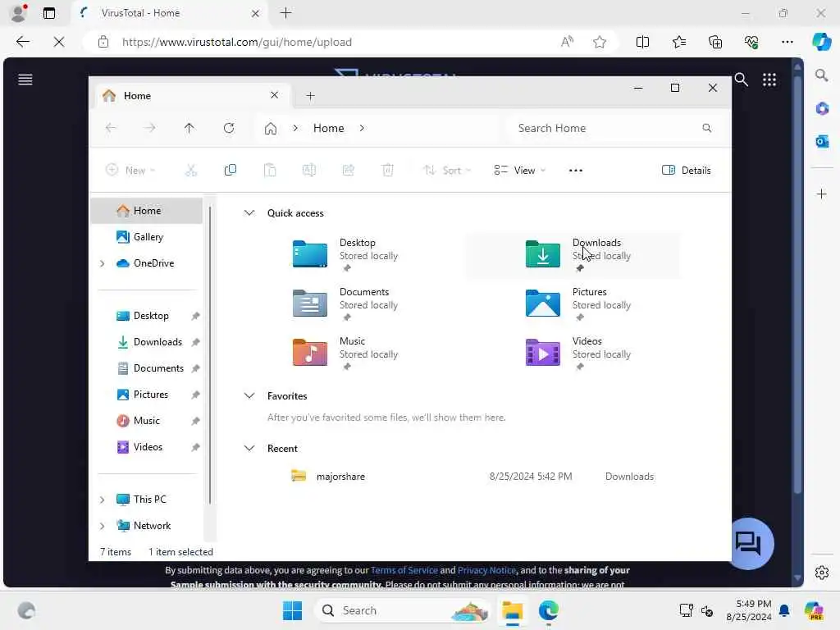The width and height of the screenshot is (840, 630).
Task: Click the File Explorer back arrow
Action: [x=111, y=128]
